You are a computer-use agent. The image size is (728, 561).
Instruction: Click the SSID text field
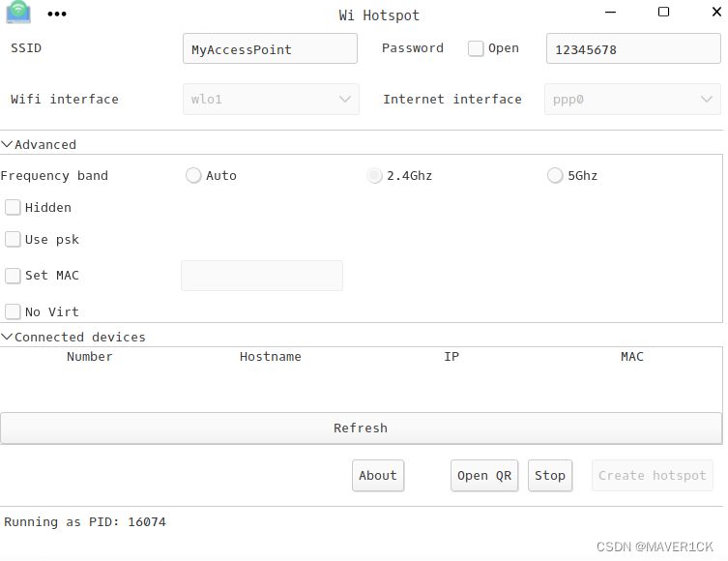[x=270, y=48]
